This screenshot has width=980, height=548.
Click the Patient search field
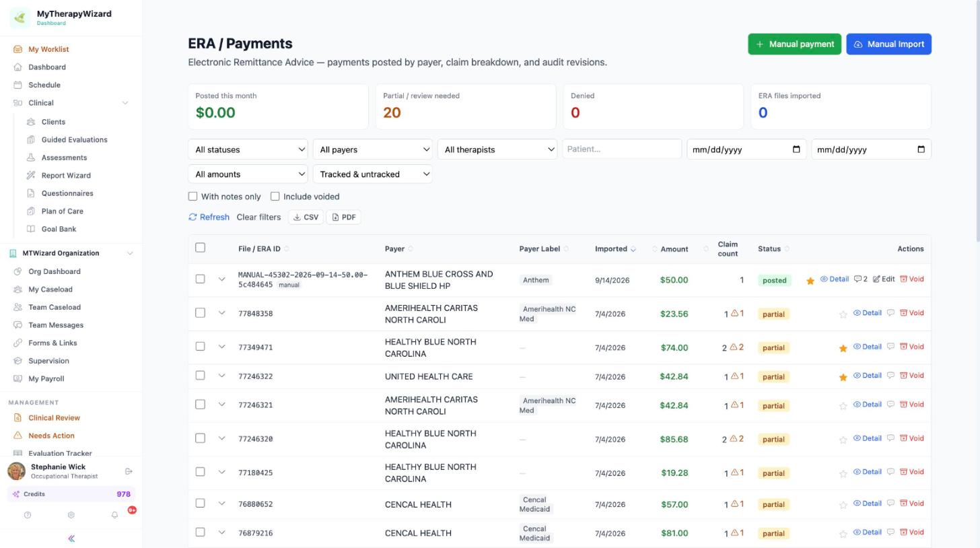click(622, 149)
